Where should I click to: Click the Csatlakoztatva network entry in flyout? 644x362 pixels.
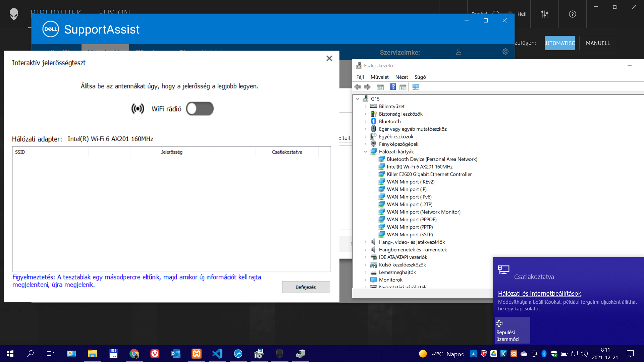(534, 277)
